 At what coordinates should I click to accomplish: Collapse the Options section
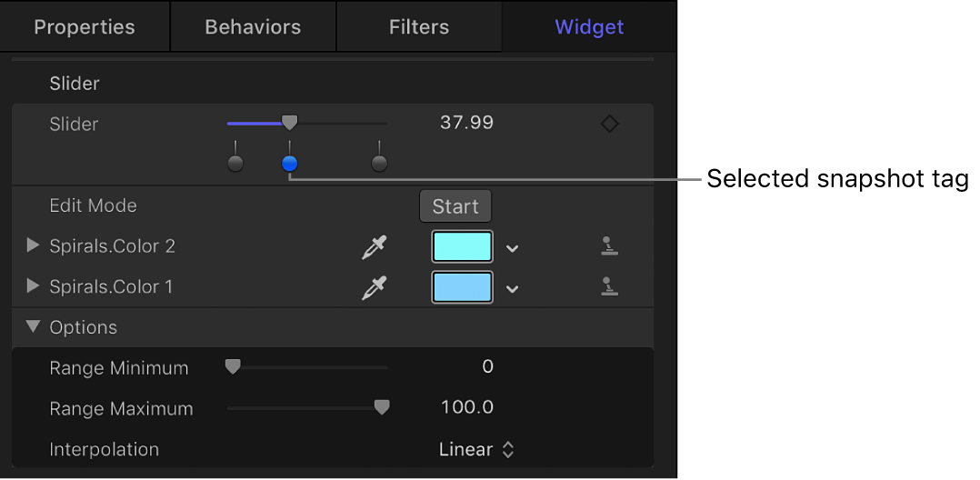pos(34,327)
